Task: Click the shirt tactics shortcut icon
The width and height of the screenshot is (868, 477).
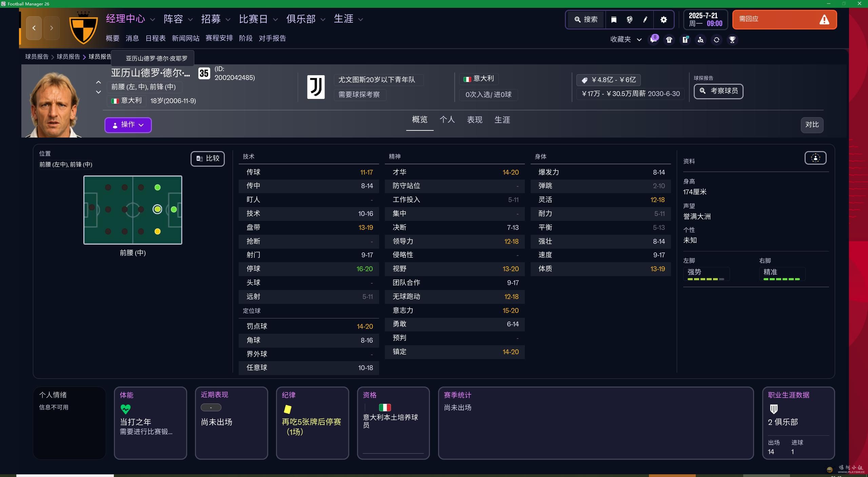Action: 669,40
